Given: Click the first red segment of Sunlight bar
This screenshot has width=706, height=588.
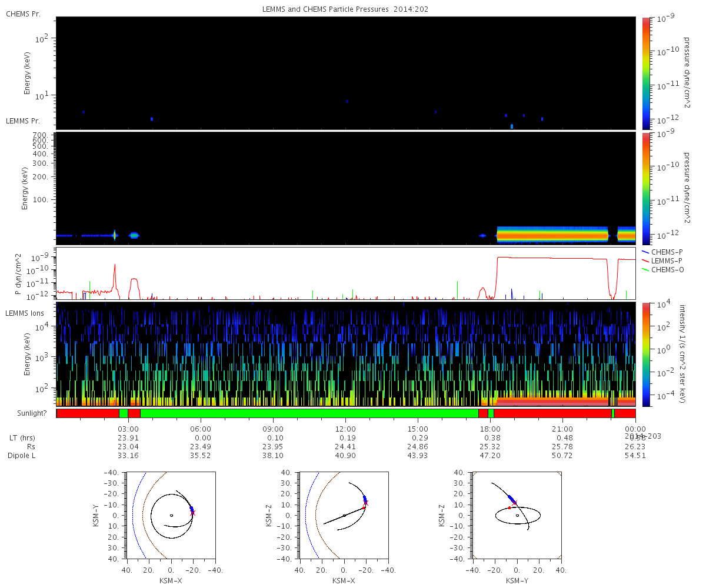Looking at the screenshot, I should [88, 413].
